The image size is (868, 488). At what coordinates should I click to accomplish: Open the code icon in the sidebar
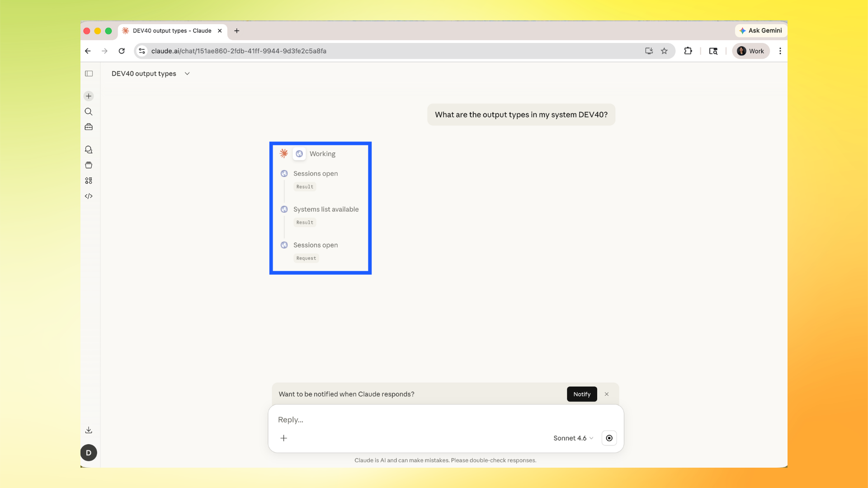89,196
